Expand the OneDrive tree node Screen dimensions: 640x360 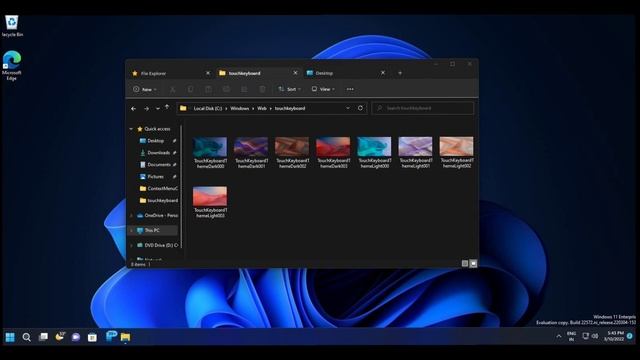point(131,216)
